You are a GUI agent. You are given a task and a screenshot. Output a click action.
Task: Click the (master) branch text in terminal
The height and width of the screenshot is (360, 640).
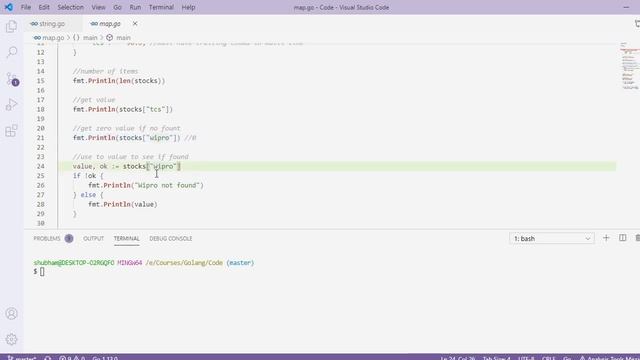240,263
